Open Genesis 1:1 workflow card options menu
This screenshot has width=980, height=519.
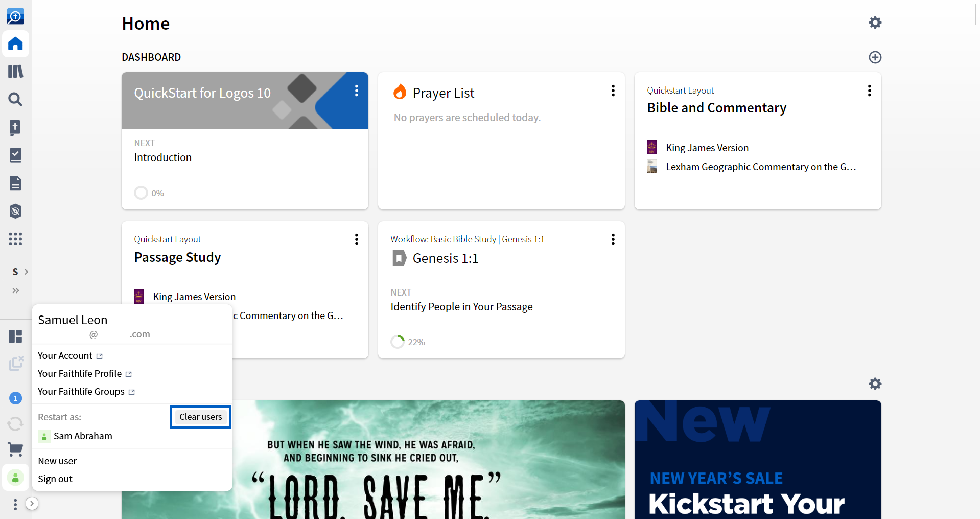coord(613,239)
